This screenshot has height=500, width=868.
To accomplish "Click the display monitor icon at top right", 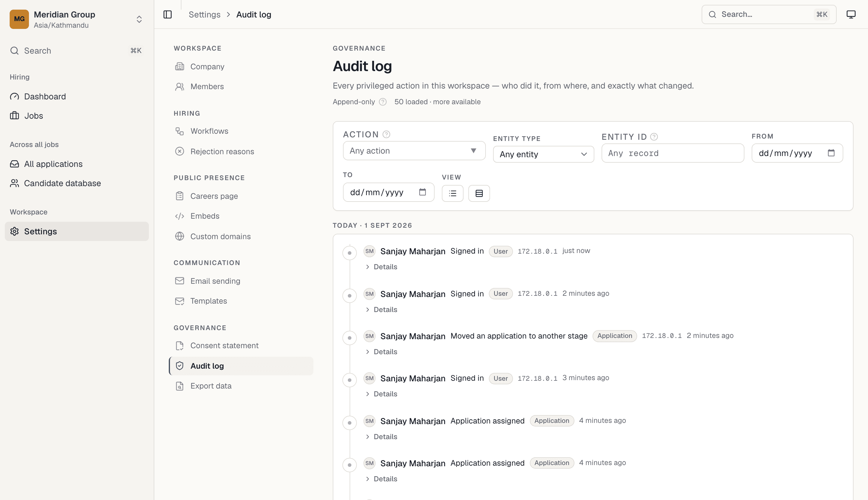I will 851,14.
